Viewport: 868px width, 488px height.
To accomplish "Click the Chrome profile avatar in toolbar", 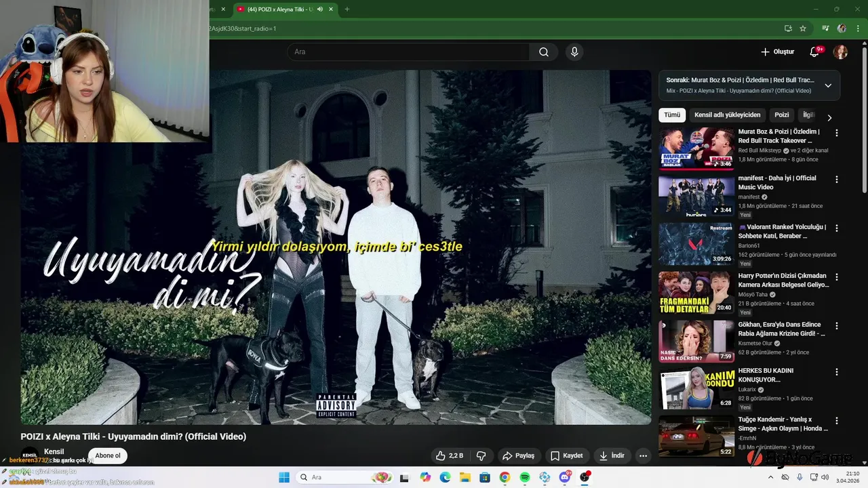I will [x=842, y=28].
